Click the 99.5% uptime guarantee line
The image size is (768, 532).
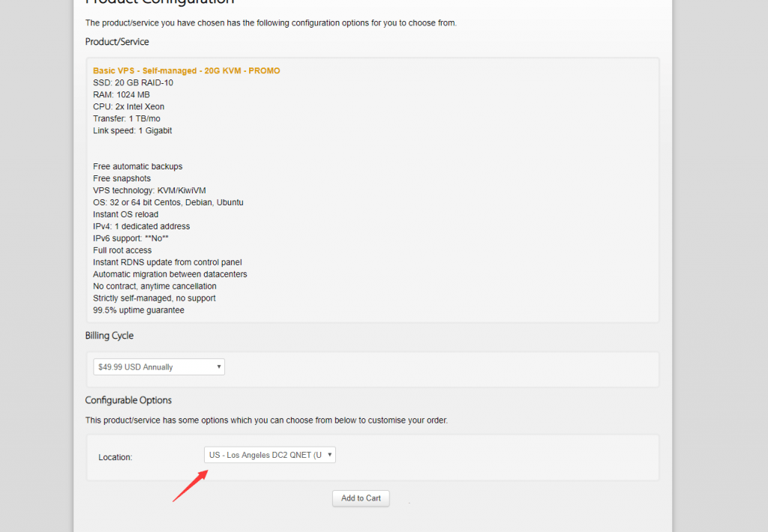[x=138, y=310]
